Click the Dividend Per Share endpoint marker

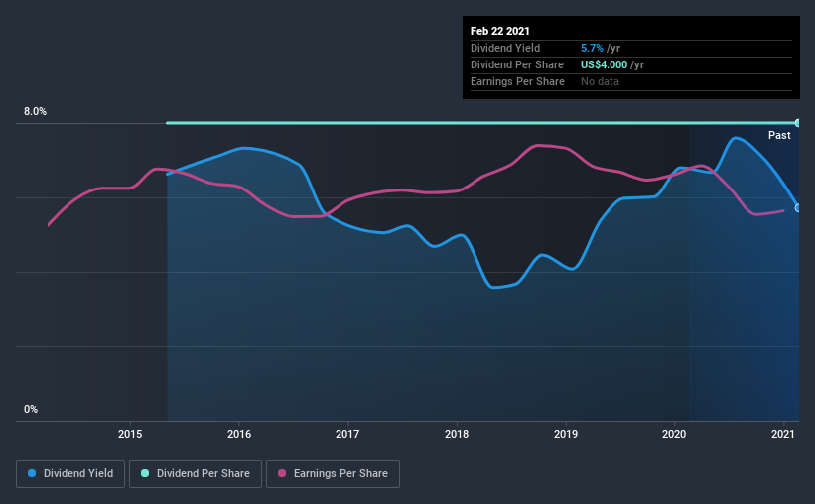click(x=798, y=123)
